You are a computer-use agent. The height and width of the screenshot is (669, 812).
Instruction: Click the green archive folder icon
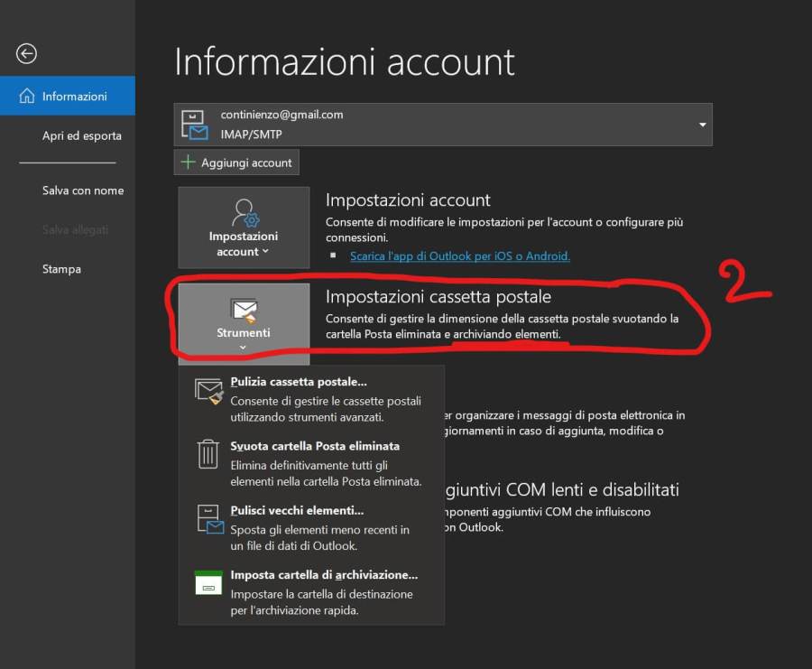tap(208, 583)
